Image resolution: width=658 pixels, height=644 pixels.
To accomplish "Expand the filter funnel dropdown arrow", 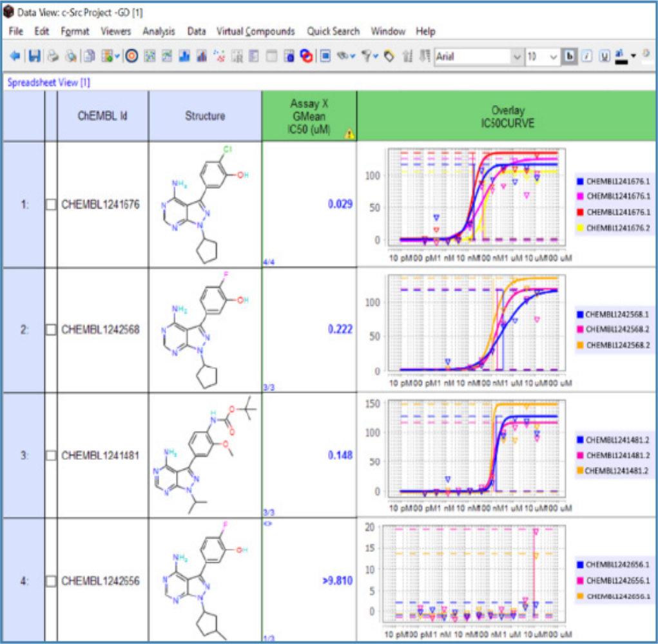I will click(376, 56).
